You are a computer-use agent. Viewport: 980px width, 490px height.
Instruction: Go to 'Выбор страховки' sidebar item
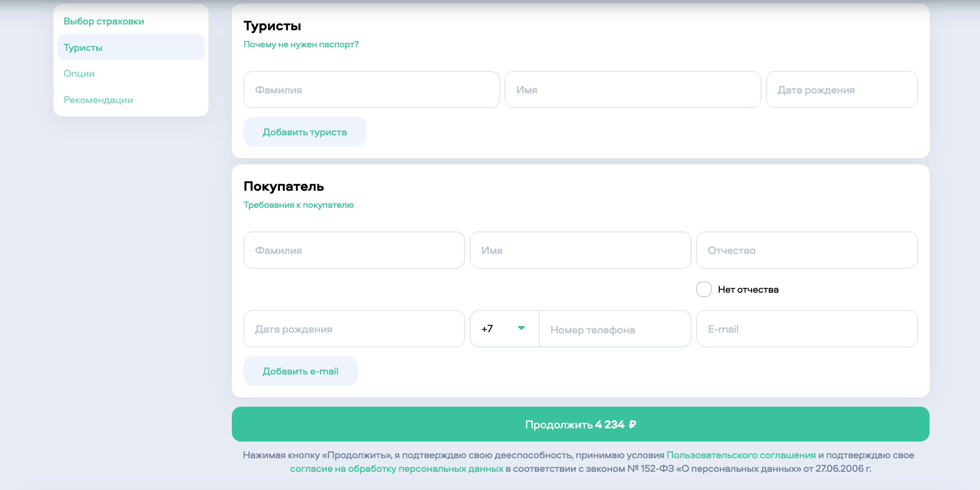point(104,21)
